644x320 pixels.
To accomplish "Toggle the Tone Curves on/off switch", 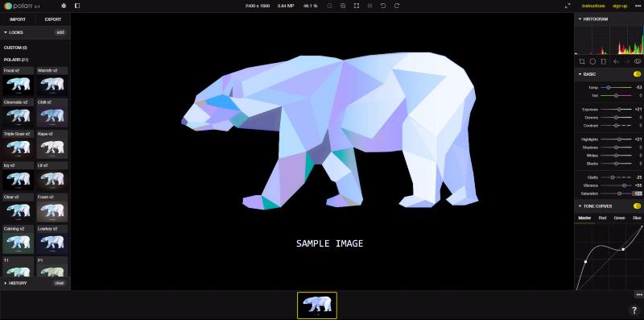I will (x=637, y=206).
